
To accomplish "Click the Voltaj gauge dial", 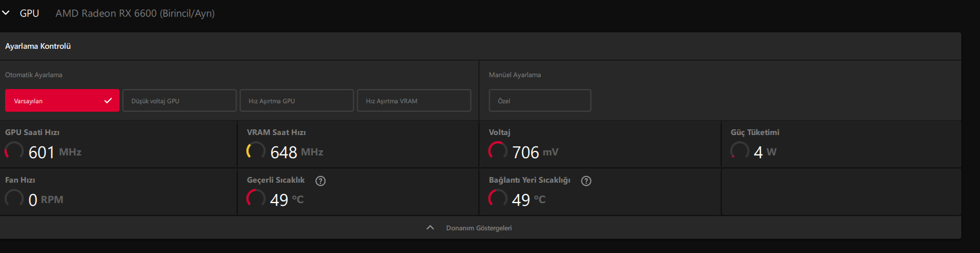I will point(498,151).
